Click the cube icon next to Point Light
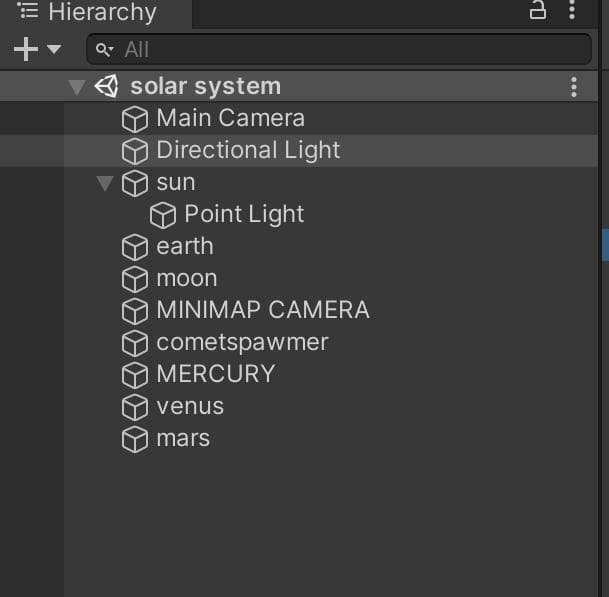This screenshot has width=609, height=597. [x=163, y=215]
